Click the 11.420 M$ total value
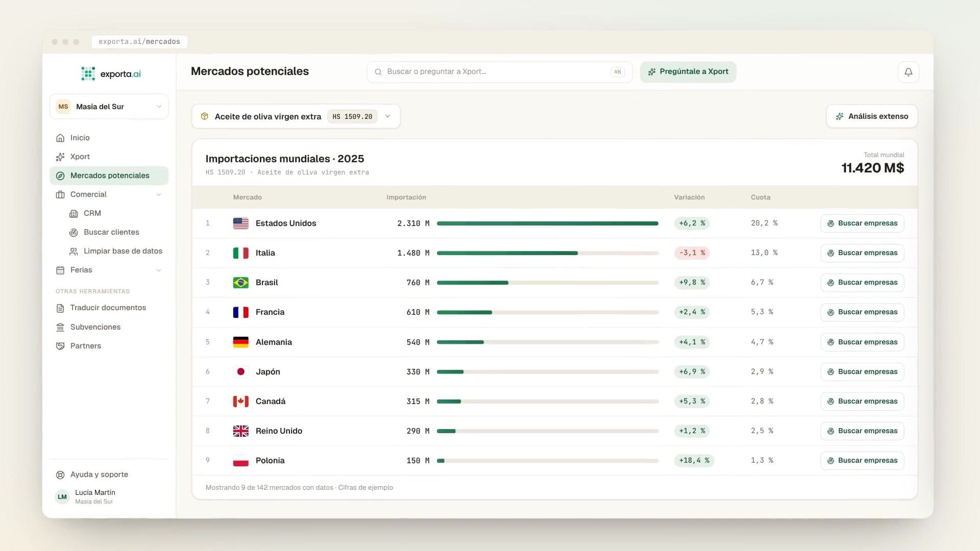 click(x=872, y=168)
